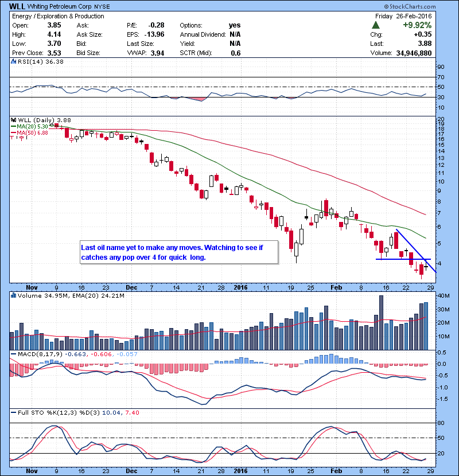Select the WLL ticker symbol in the header

click(17, 6)
